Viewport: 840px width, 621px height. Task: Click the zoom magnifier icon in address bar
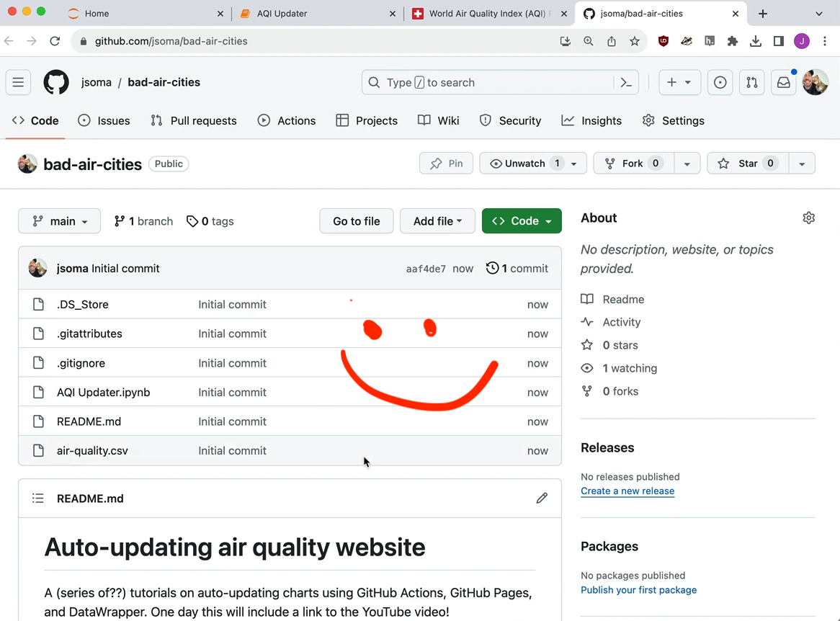coord(588,41)
